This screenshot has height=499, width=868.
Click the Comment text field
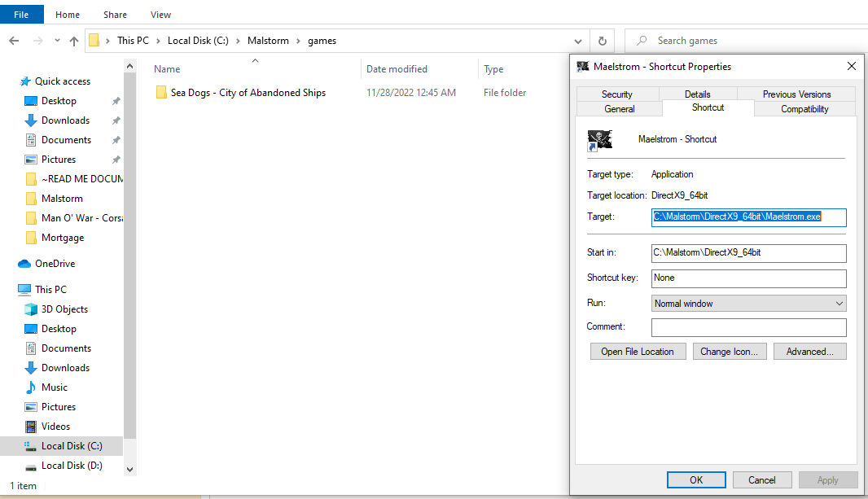point(749,327)
